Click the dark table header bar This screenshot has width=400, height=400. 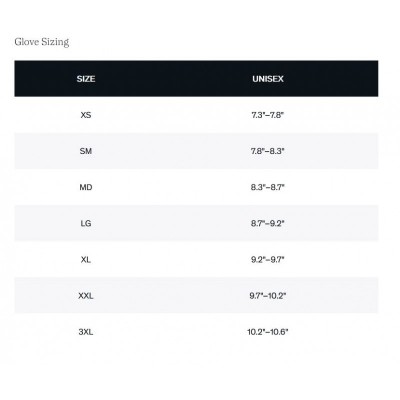coord(196,79)
